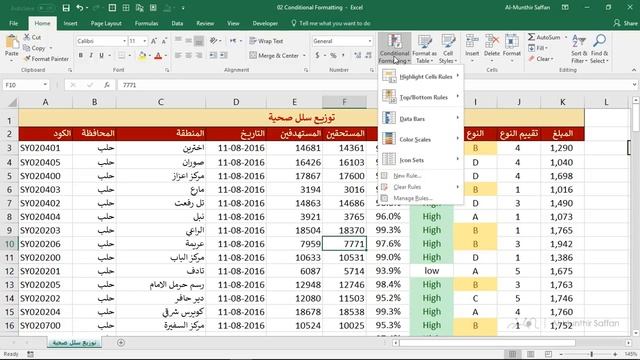Viewport: 640px width, 360px height.
Task: Increase font size with larger A
Action: [154, 41]
